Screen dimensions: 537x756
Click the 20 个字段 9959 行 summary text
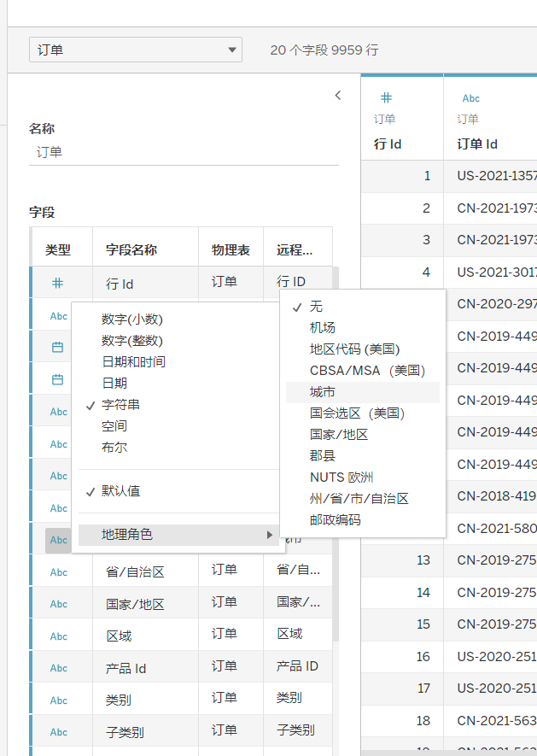[x=324, y=50]
